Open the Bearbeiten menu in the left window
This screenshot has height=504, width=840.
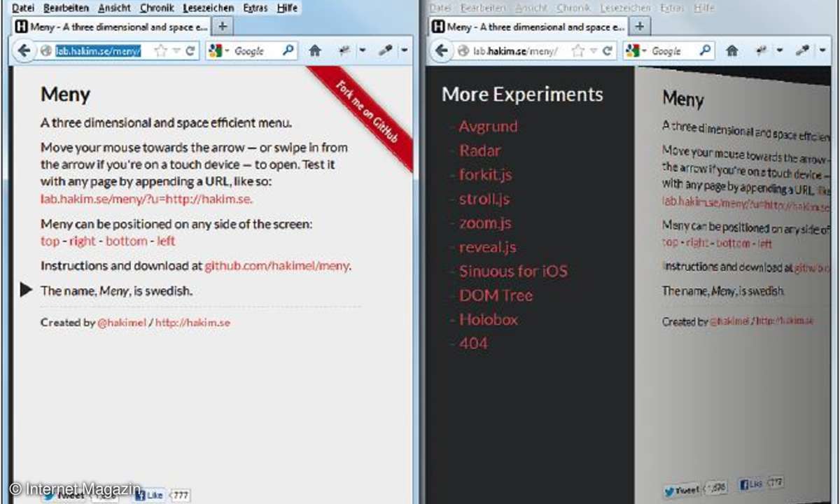pyautogui.click(x=66, y=8)
